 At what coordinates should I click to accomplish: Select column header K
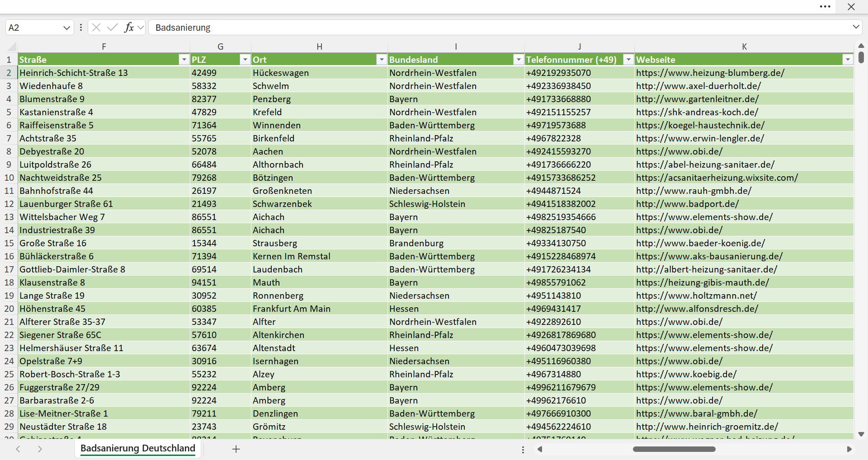(744, 47)
